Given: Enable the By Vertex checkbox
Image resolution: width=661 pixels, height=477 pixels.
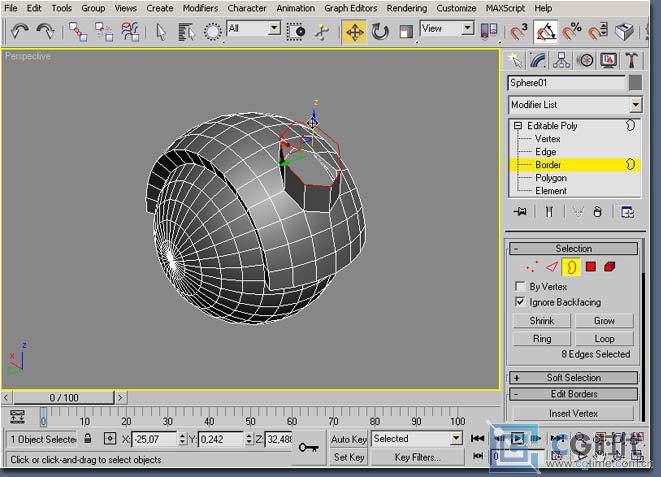Looking at the screenshot, I should tap(520, 286).
